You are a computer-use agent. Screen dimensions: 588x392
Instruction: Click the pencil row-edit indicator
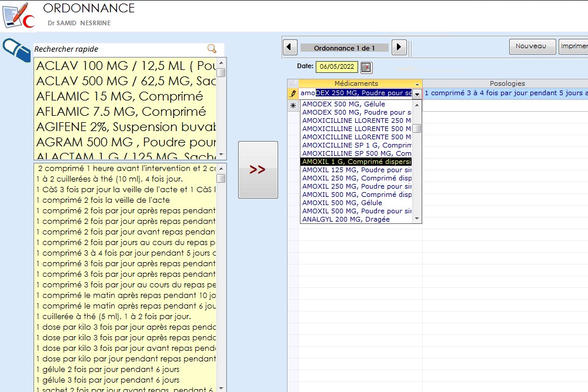293,93
